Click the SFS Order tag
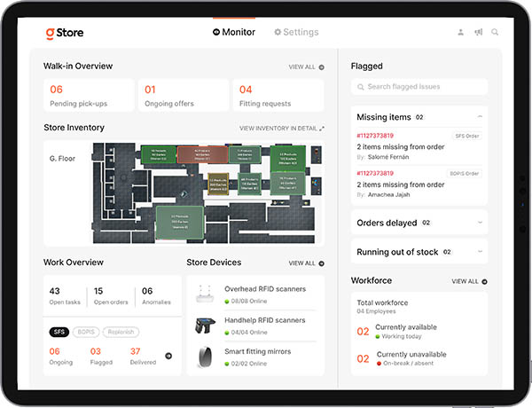Viewport: 532px width, 408px height. 467,136
